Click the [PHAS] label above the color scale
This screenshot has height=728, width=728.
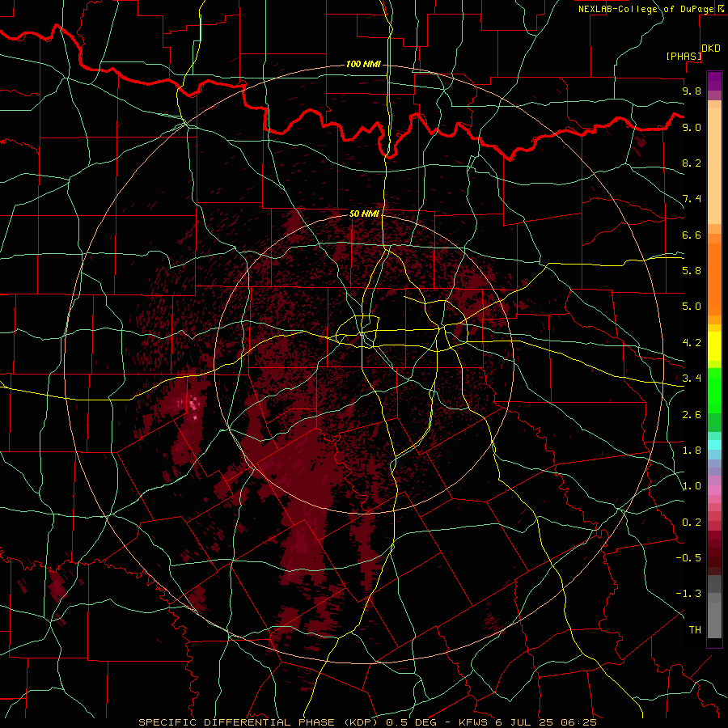click(684, 56)
